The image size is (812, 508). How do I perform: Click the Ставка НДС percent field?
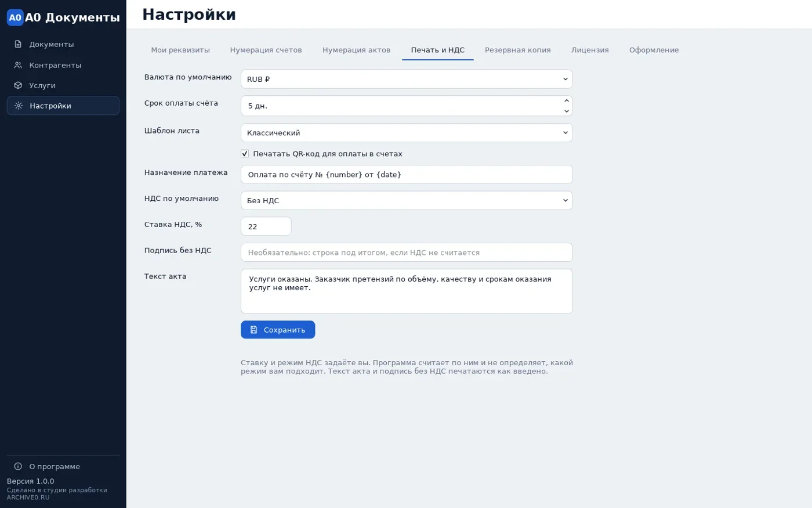[x=266, y=226]
